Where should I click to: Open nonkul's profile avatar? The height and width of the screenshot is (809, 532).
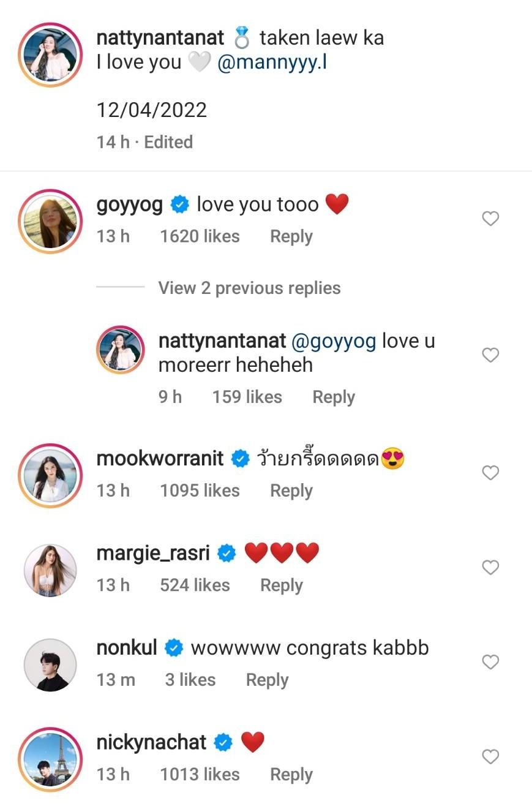50,664
